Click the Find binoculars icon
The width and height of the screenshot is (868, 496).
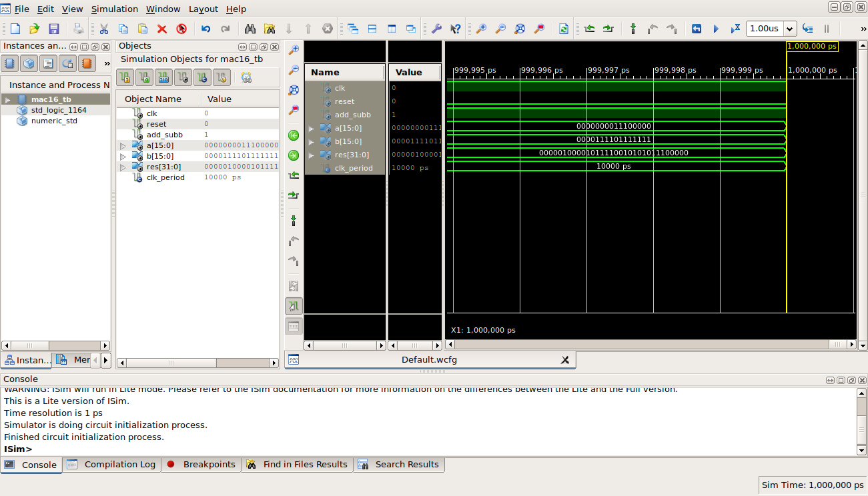tap(250, 29)
